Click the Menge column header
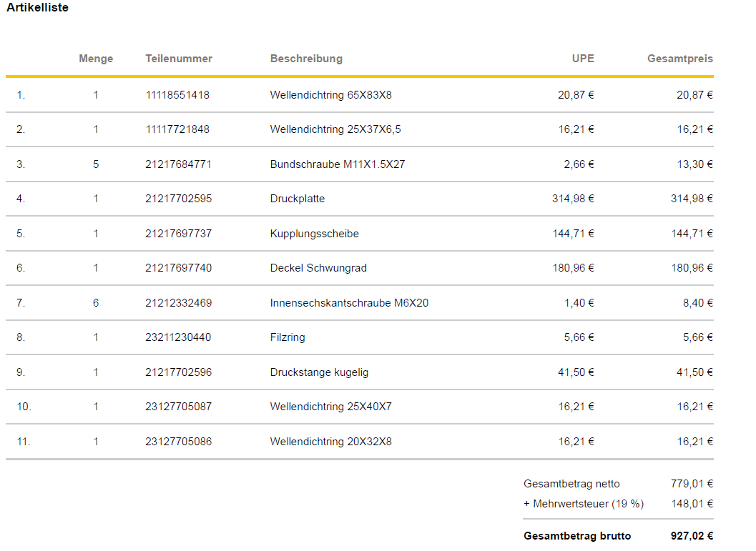Screen dimensions: 756x551 point(96,59)
